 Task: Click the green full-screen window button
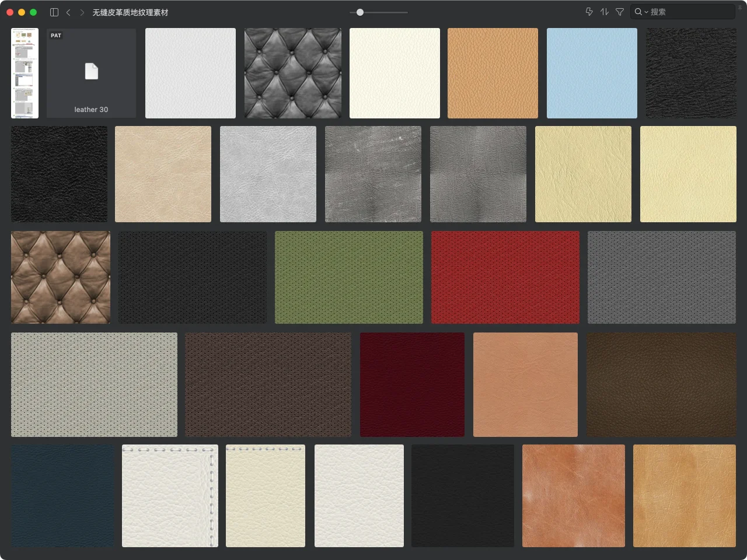click(x=33, y=12)
